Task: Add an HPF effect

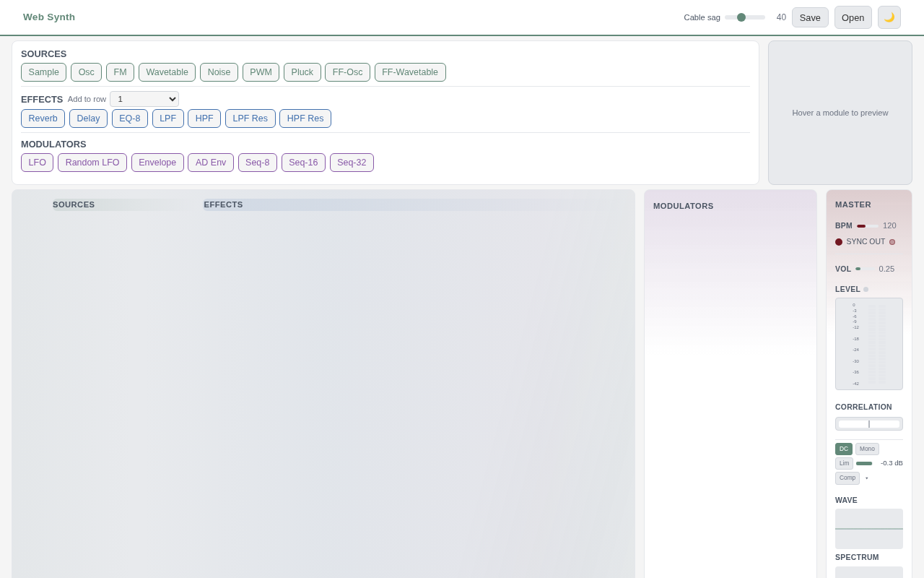Action: tap(204, 118)
